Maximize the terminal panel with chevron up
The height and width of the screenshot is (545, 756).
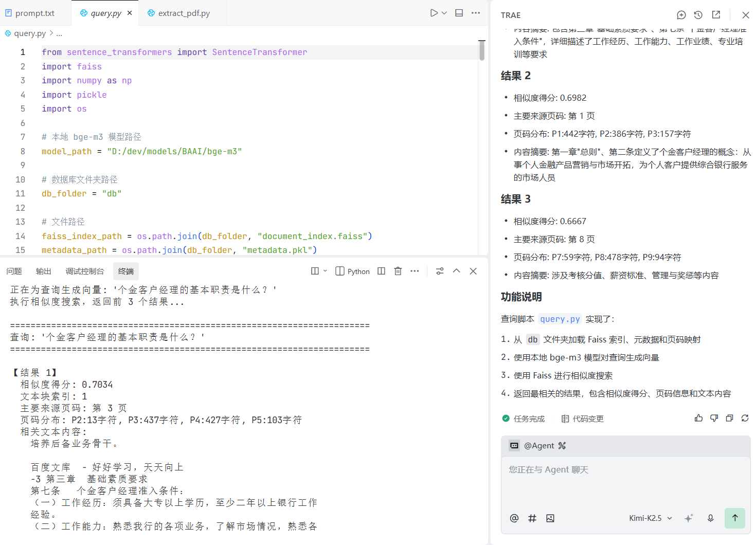tap(456, 271)
